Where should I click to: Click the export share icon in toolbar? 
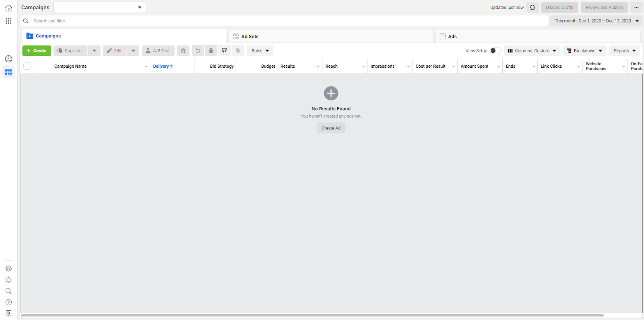[x=225, y=51]
